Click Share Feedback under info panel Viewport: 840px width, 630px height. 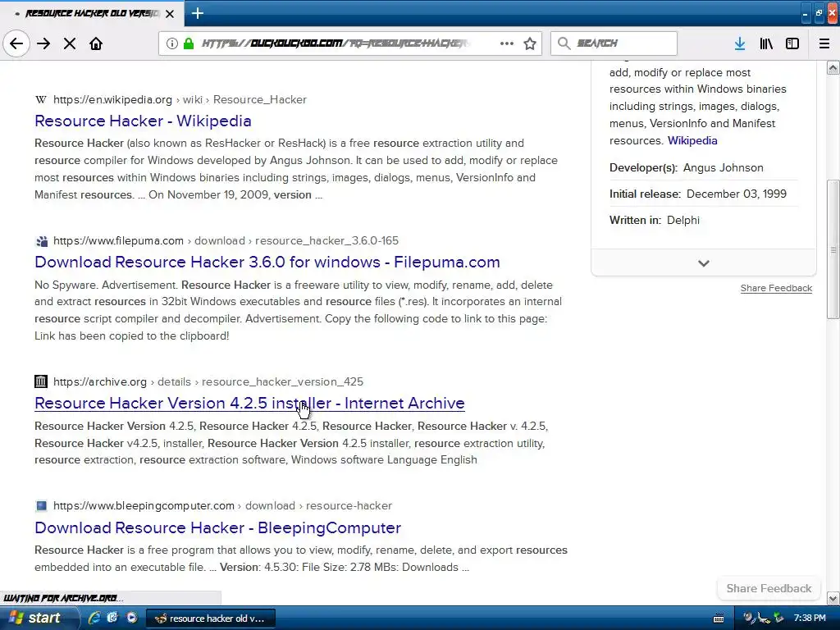(776, 288)
